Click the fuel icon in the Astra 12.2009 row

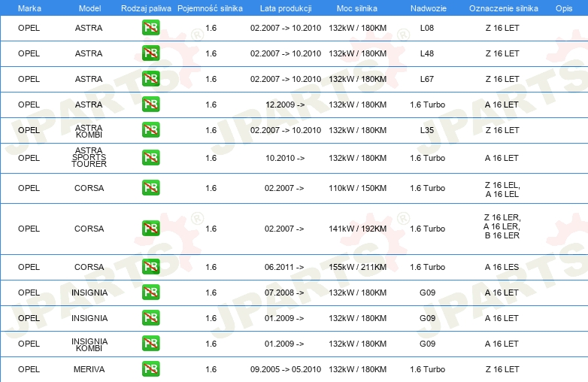(x=150, y=104)
